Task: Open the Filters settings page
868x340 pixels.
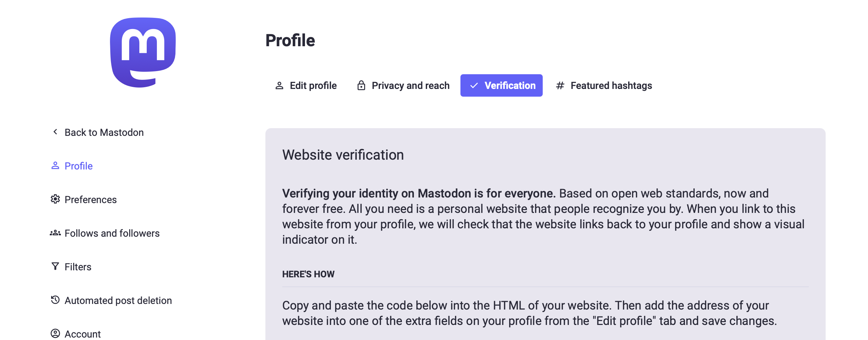Action: (78, 267)
